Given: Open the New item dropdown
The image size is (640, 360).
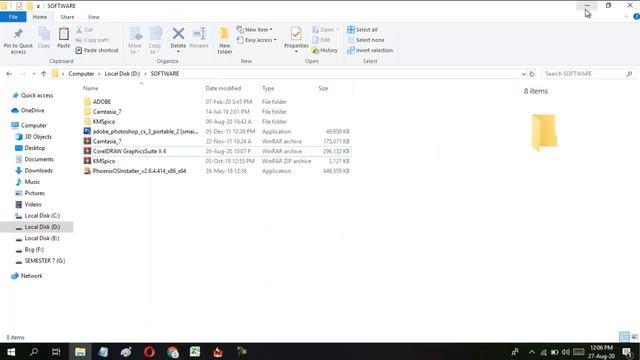Looking at the screenshot, I should (x=254, y=29).
